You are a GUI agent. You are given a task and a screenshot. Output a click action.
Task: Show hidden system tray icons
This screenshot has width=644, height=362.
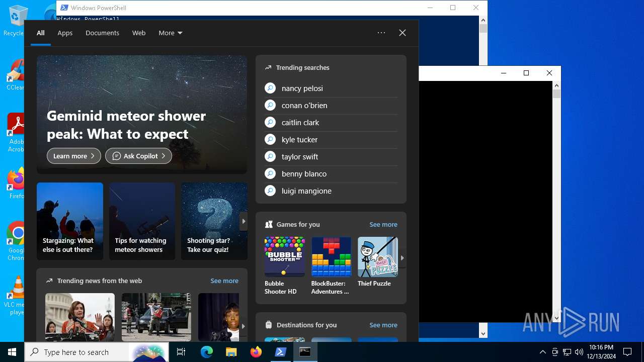pos(542,352)
